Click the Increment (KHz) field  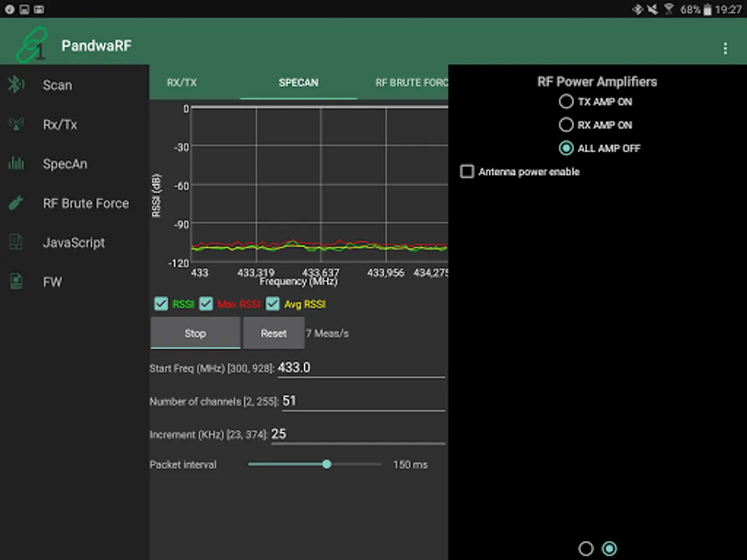click(x=358, y=434)
